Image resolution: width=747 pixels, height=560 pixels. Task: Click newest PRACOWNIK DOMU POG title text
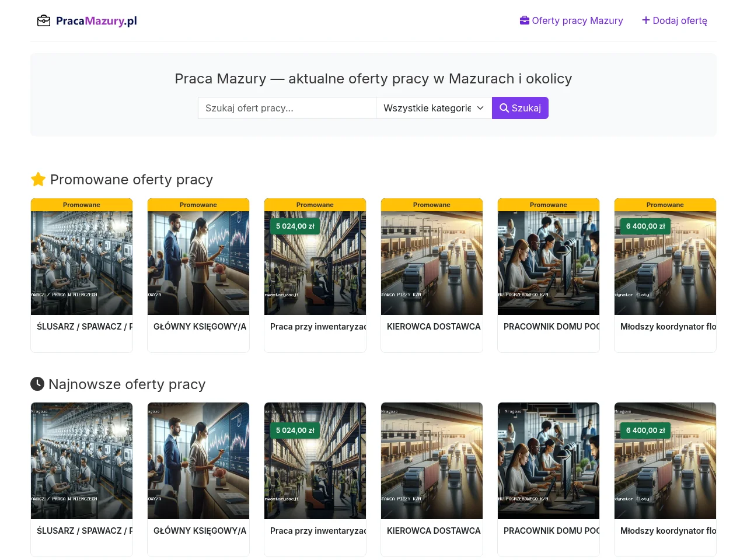(x=551, y=531)
